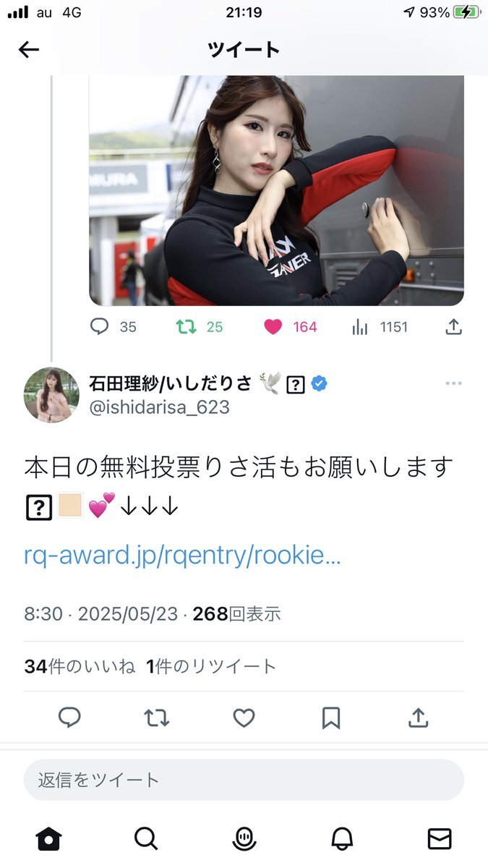Tap the reply tweet input field
488x868 pixels.
click(x=244, y=780)
